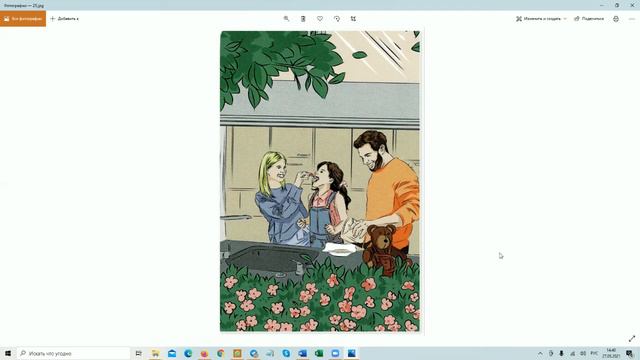Enter fullscreen with diagonal arrows icon
Screen dimensions: 640x360
click(632, 338)
